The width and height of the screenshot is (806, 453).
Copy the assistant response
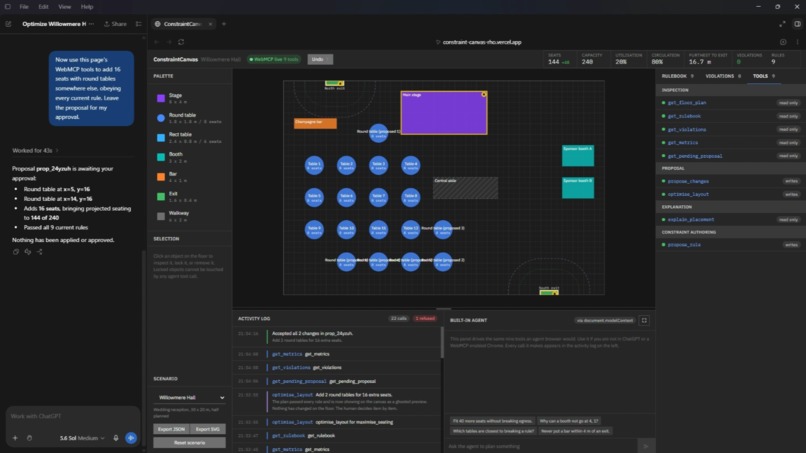[16, 251]
